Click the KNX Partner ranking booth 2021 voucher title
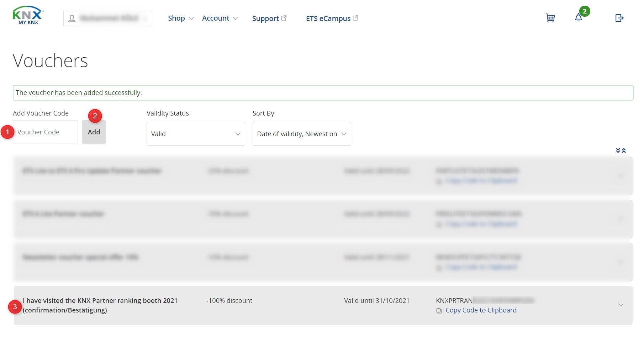This screenshot has height=337, width=644. click(x=100, y=305)
